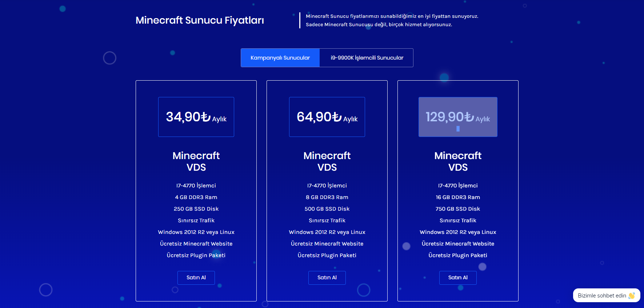Open the Bizimle sohbet edin chat widget
The width and height of the screenshot is (644, 308).
(x=607, y=295)
